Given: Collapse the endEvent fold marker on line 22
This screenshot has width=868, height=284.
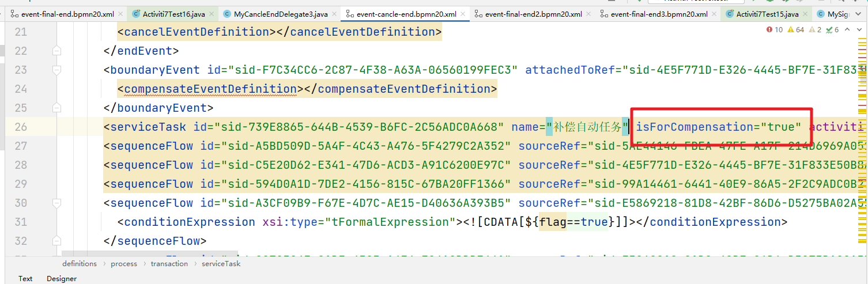Looking at the screenshot, I should [x=56, y=51].
